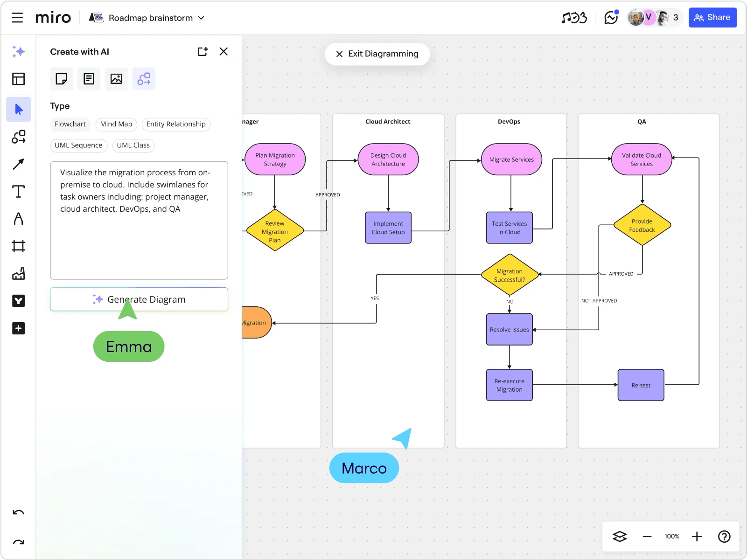The height and width of the screenshot is (560, 747).
Task: Click the Generate Diagram button
Action: 139,299
